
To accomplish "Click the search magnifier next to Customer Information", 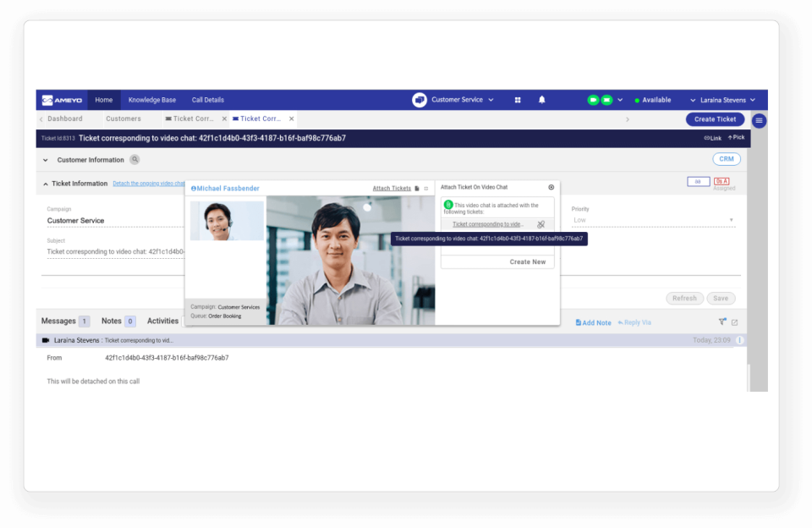I will click(x=135, y=159).
